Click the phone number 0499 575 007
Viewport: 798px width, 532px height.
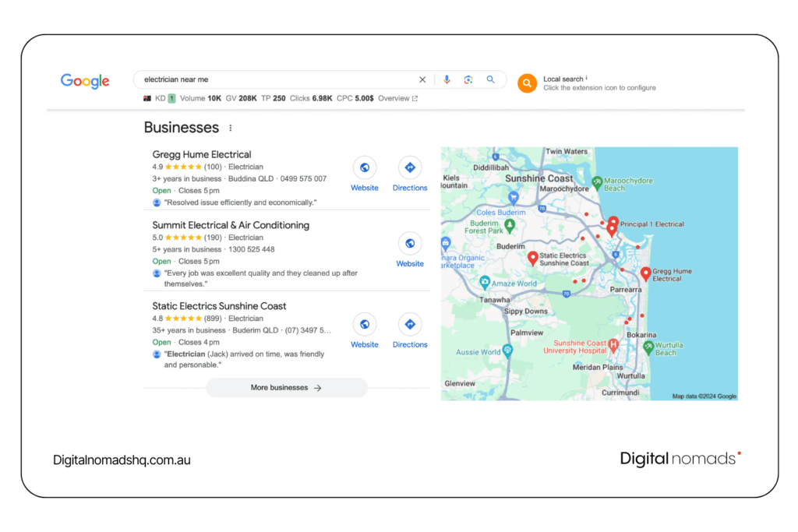pos(303,178)
